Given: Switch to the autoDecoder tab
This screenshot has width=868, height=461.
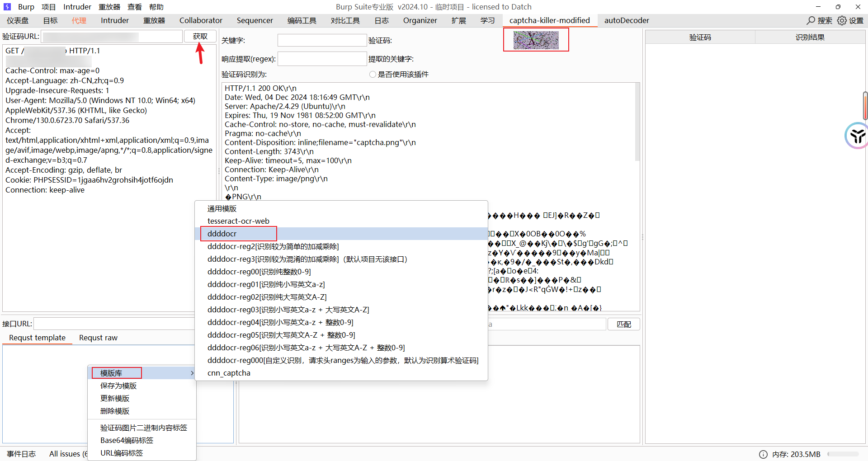Looking at the screenshot, I should tap(627, 20).
